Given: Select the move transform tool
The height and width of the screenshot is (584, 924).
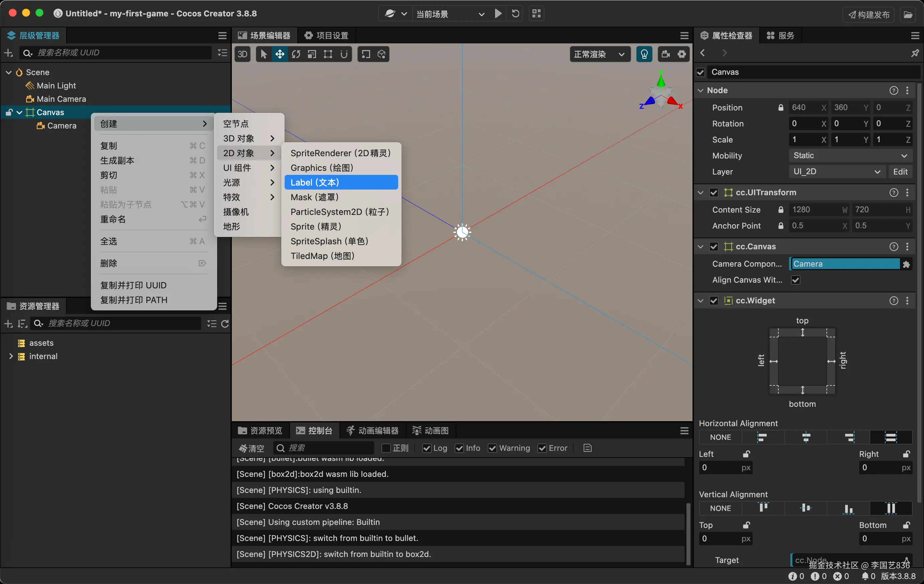Looking at the screenshot, I should pyautogui.click(x=280, y=54).
